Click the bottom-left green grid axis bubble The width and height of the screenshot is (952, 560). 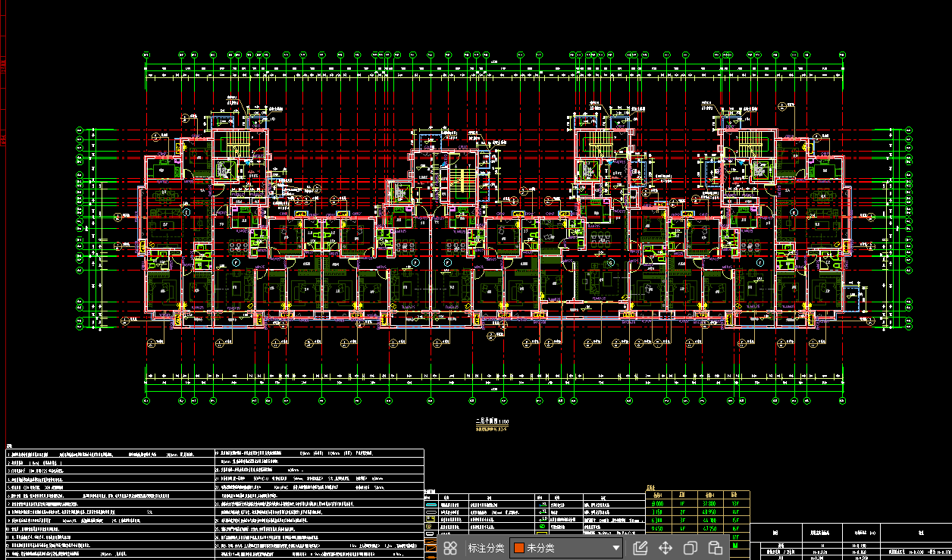[x=146, y=401]
